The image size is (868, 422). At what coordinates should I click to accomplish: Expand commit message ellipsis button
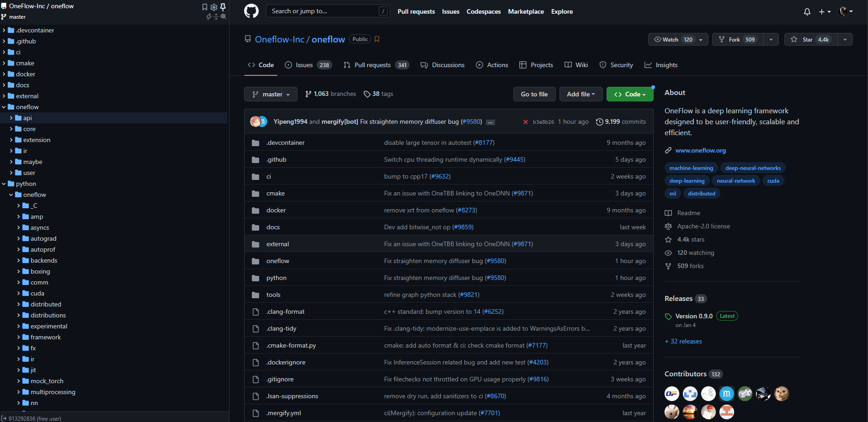[x=490, y=122]
